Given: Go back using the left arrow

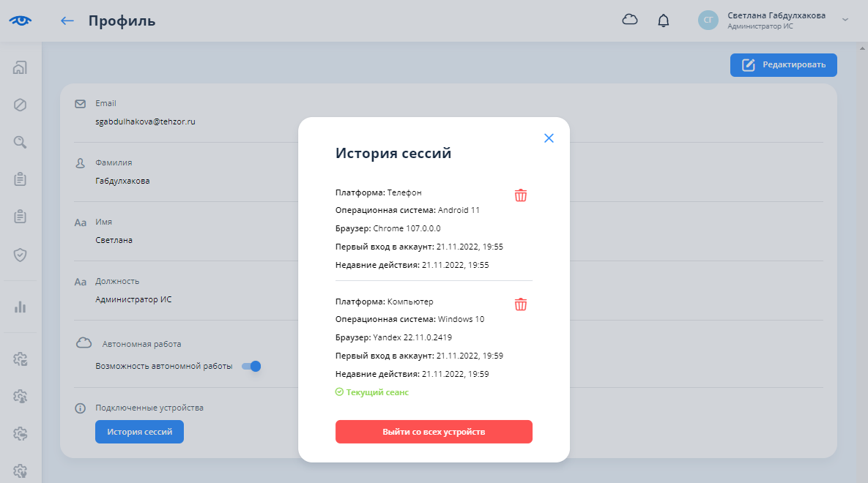Looking at the screenshot, I should click(x=67, y=20).
